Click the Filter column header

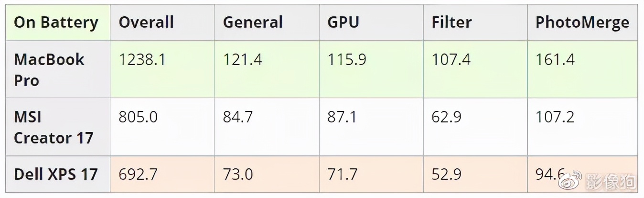point(451,22)
